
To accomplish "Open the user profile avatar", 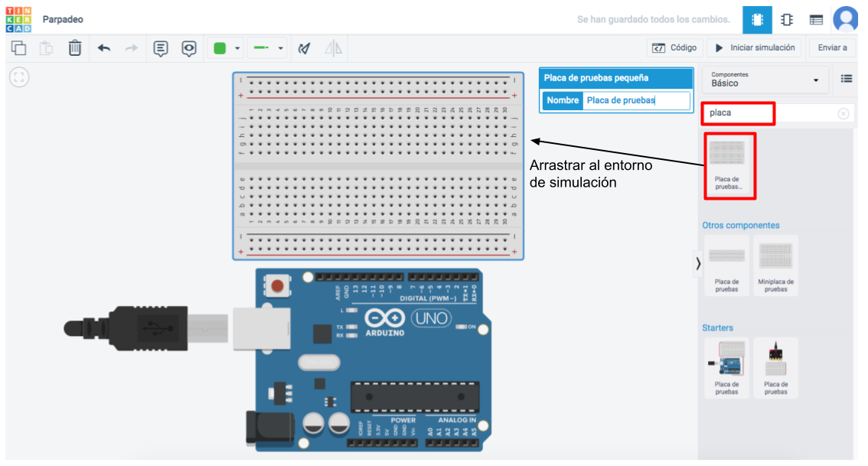I will 846,18.
